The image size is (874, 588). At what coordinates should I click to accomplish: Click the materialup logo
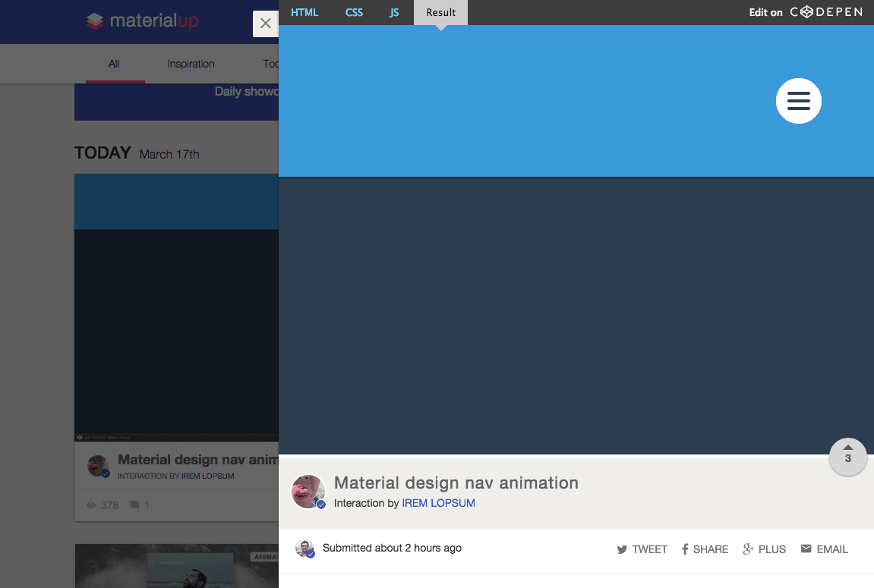[141, 21]
